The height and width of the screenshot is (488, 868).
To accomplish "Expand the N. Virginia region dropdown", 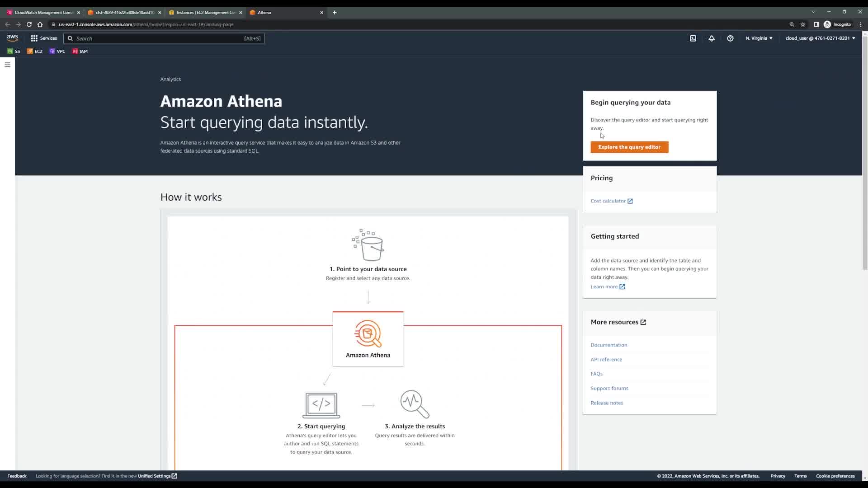I will 759,38.
